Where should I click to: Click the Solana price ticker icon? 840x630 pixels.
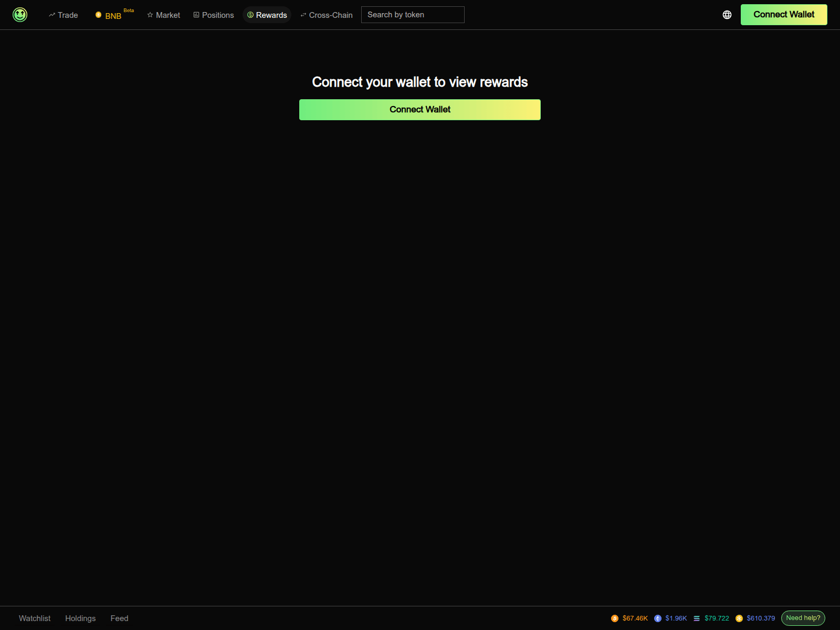click(697, 618)
